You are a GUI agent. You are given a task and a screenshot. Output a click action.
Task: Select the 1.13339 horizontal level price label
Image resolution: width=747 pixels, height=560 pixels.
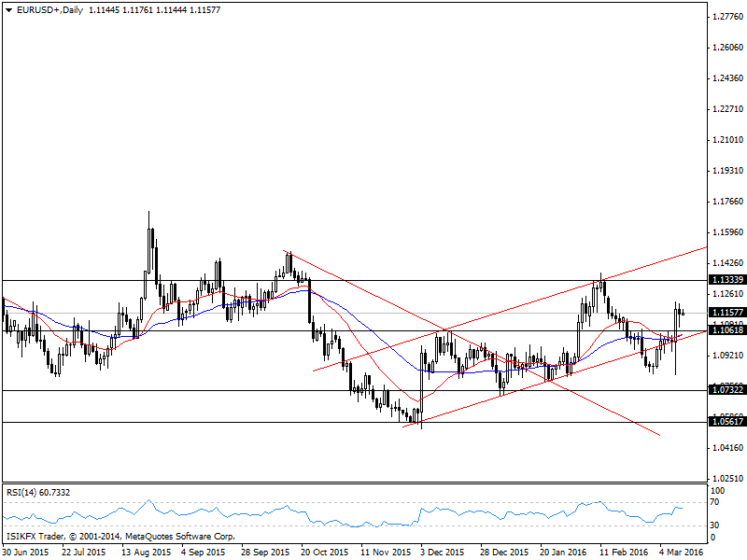click(x=727, y=279)
